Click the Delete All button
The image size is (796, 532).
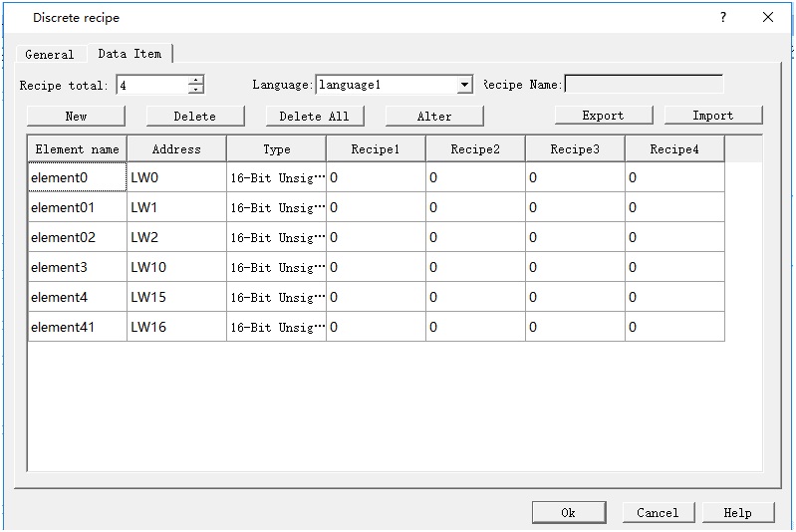[315, 117]
